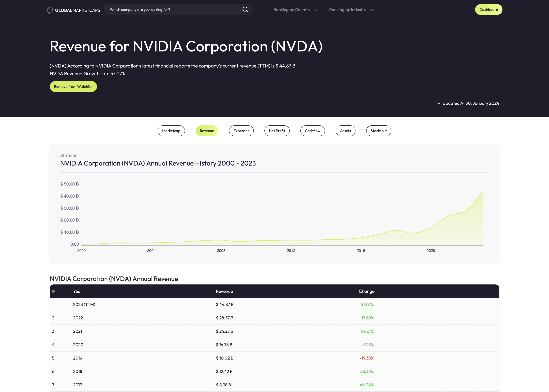The height and width of the screenshot is (392, 549).
Task: Open the Net Profit tab
Action: pyautogui.click(x=277, y=131)
